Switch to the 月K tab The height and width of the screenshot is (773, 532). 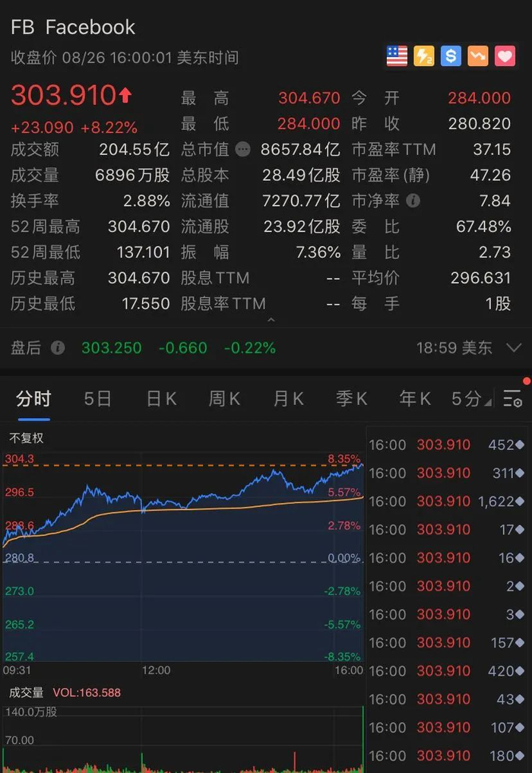coord(289,398)
